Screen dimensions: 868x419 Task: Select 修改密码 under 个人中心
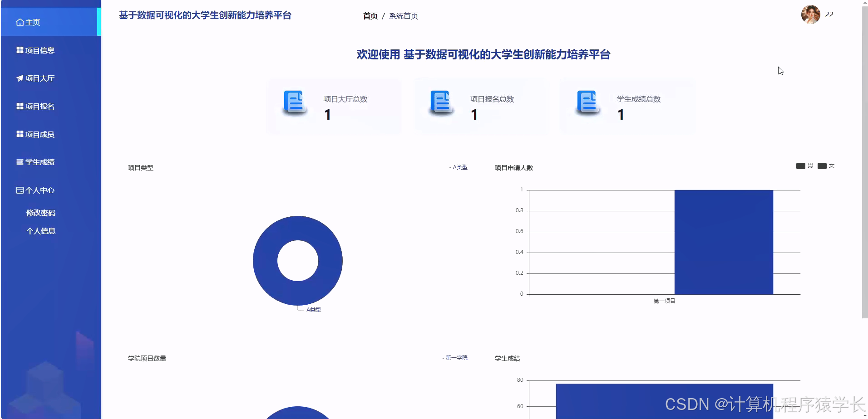pos(41,213)
